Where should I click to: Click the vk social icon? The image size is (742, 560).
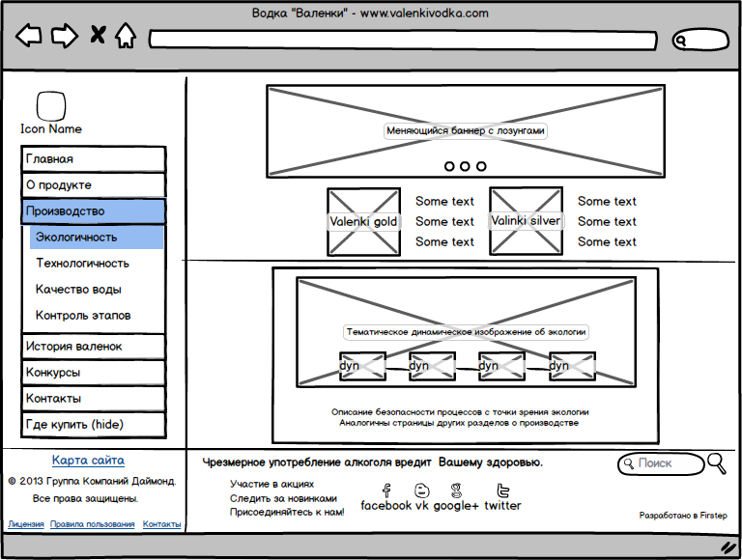421,490
